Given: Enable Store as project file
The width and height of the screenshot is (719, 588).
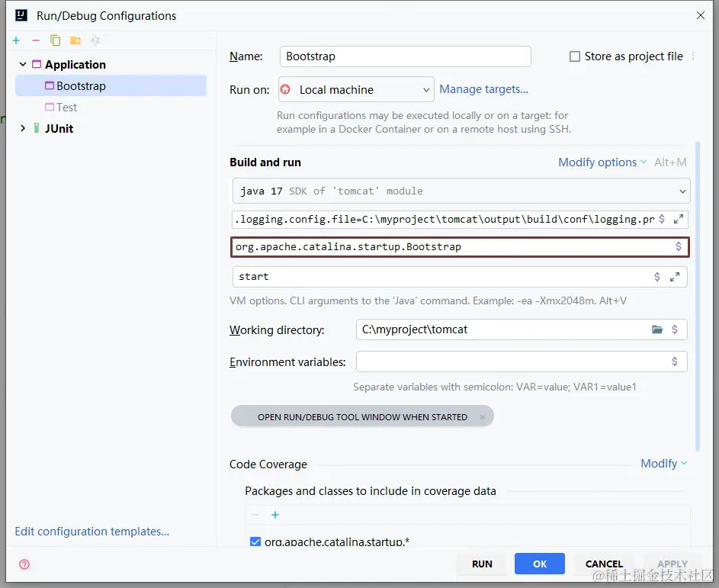Looking at the screenshot, I should [576, 56].
